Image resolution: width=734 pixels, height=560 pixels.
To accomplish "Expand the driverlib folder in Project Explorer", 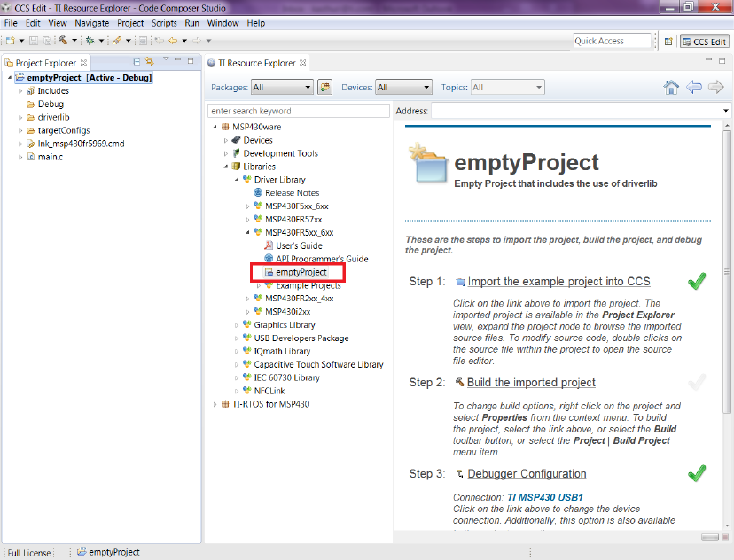I will [20, 118].
